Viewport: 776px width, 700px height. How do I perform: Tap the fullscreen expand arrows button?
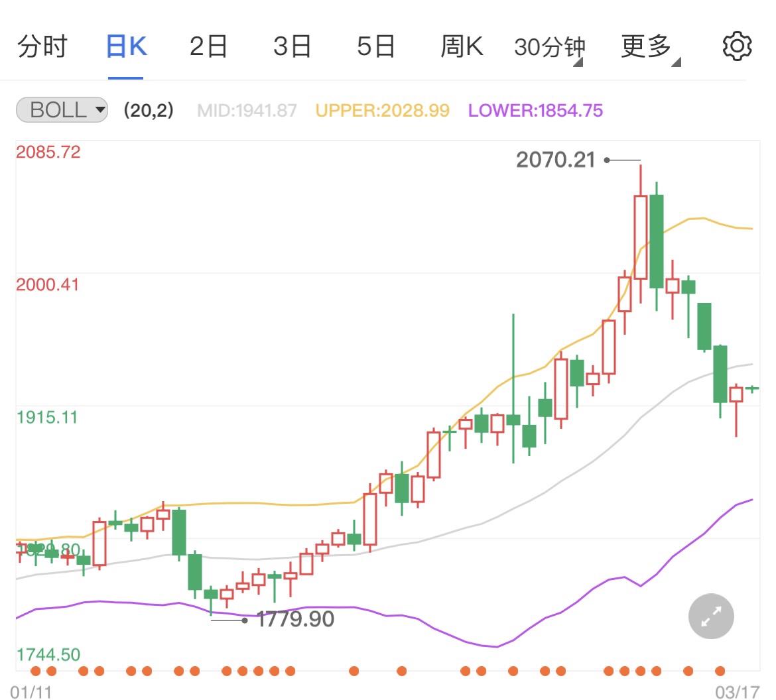[x=711, y=616]
